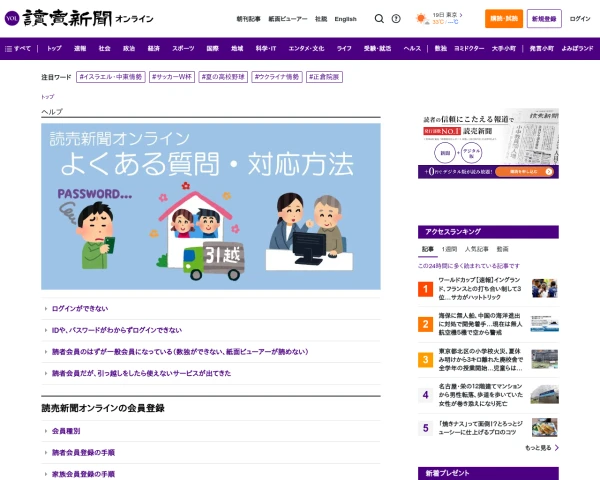Image resolution: width=600 pixels, height=480 pixels.
Task: Expand IDやパスワードがわからずログインできない item
Action: [211, 330]
